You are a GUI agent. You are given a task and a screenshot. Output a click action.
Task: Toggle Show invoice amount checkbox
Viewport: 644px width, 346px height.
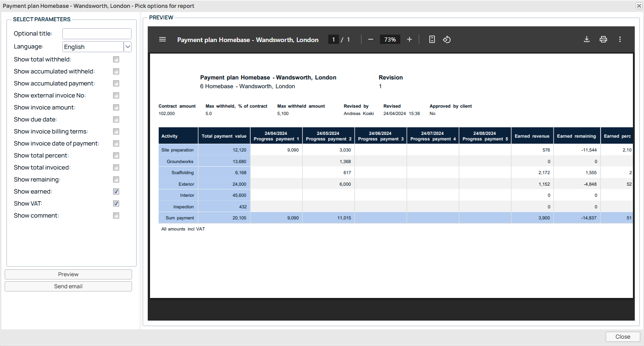[x=116, y=108]
